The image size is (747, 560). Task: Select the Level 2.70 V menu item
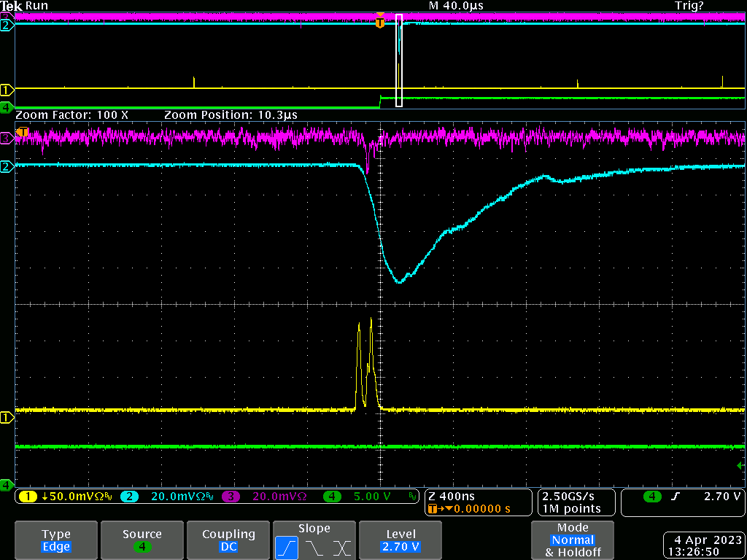click(400, 540)
